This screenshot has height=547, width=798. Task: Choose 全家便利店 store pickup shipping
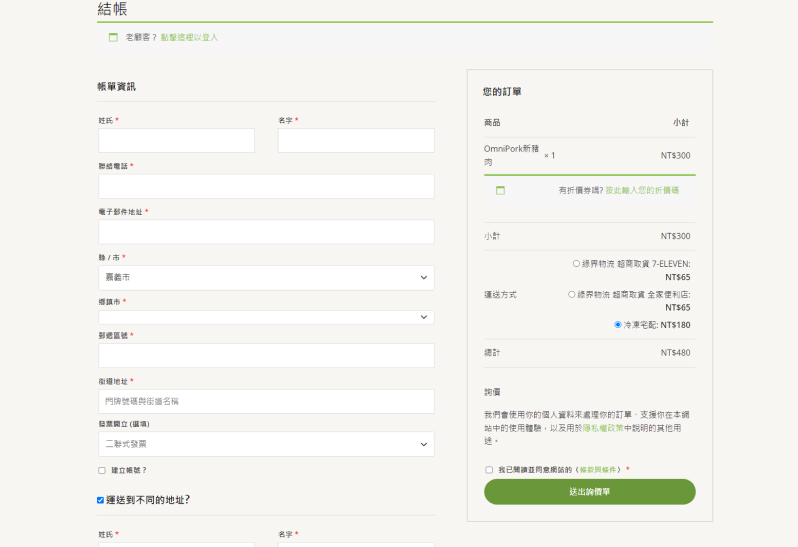pyautogui.click(x=571, y=295)
